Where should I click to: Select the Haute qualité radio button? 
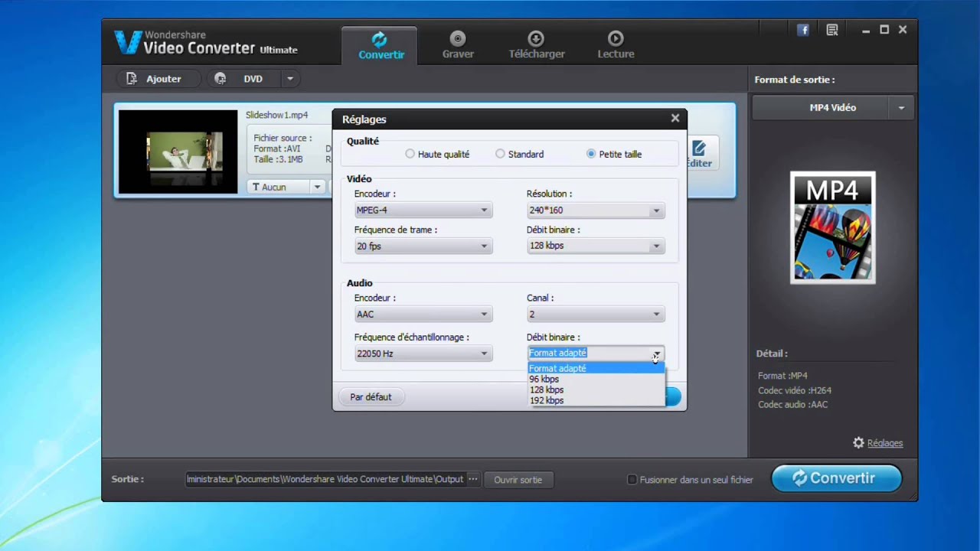click(x=410, y=154)
